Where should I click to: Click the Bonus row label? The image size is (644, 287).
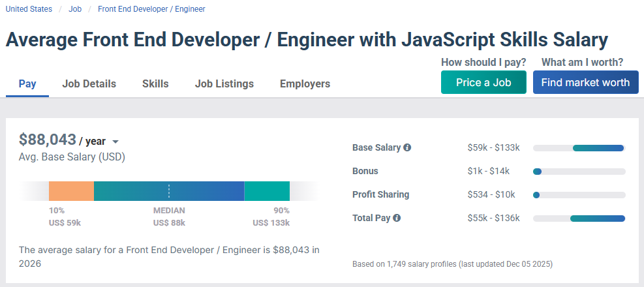pos(365,171)
